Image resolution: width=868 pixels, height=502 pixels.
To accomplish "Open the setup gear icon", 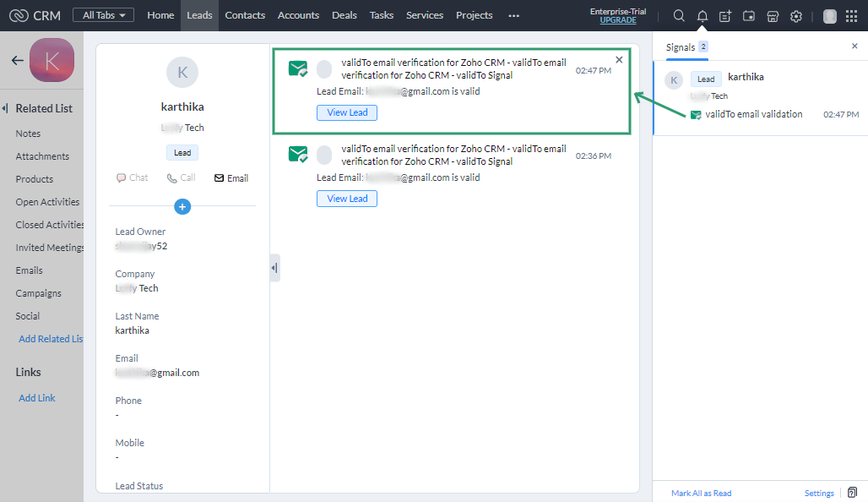I will pos(796,16).
